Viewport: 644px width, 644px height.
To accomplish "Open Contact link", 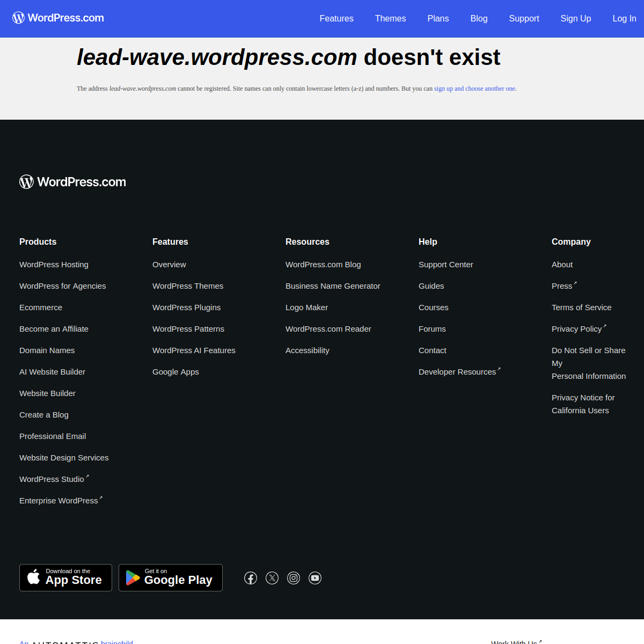I will (432, 350).
